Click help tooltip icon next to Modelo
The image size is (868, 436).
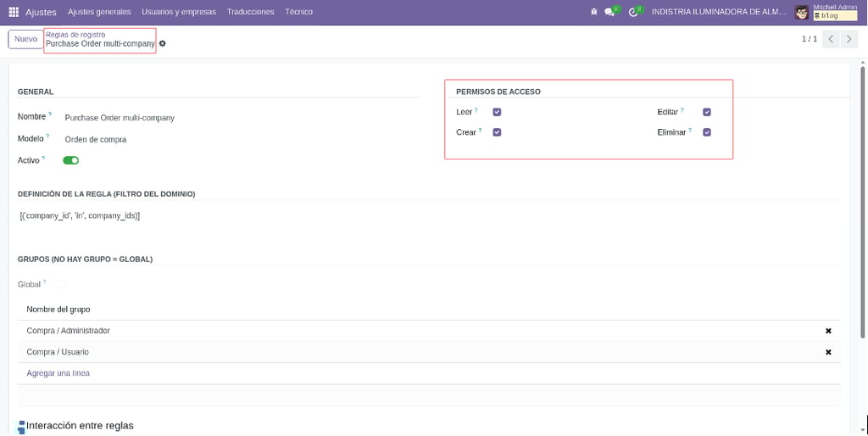point(47,136)
